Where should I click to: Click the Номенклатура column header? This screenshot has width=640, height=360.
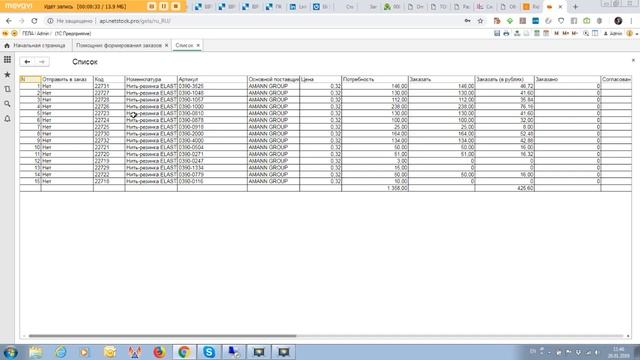151,79
